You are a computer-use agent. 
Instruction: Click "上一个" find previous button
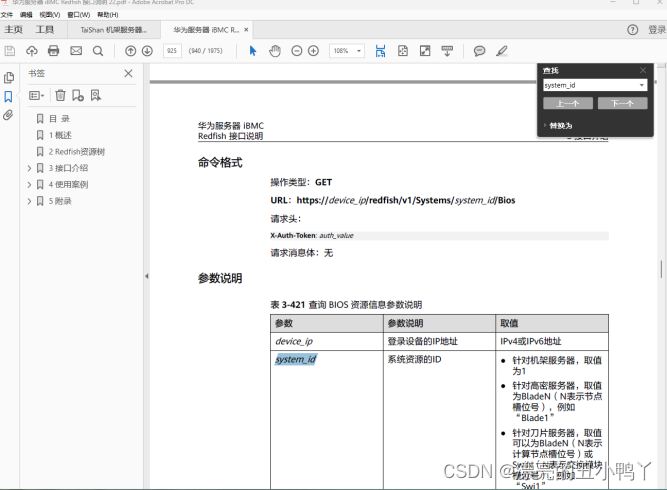(x=568, y=103)
